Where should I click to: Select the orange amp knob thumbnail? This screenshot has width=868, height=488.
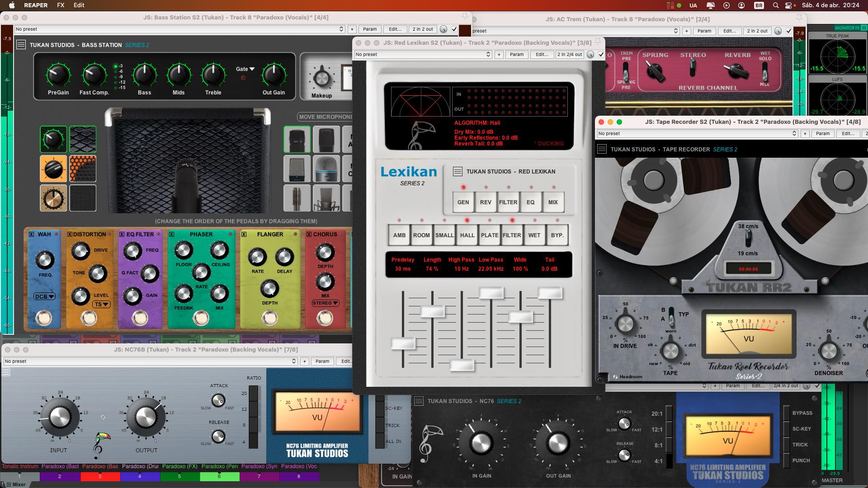click(x=53, y=169)
